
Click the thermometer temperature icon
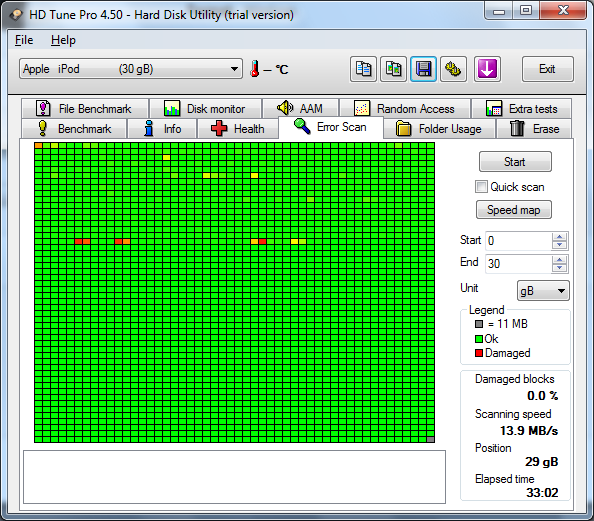click(255, 69)
